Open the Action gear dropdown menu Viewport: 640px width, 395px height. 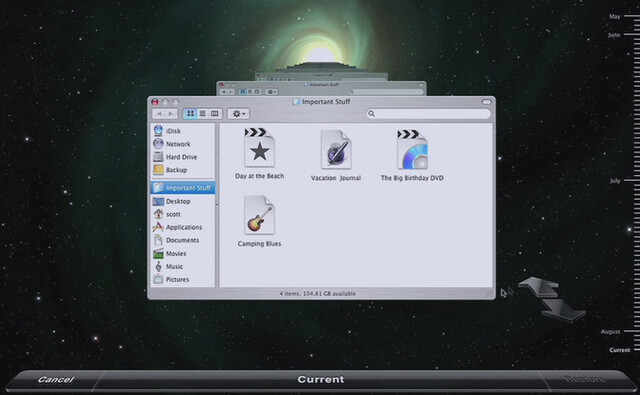(x=238, y=114)
